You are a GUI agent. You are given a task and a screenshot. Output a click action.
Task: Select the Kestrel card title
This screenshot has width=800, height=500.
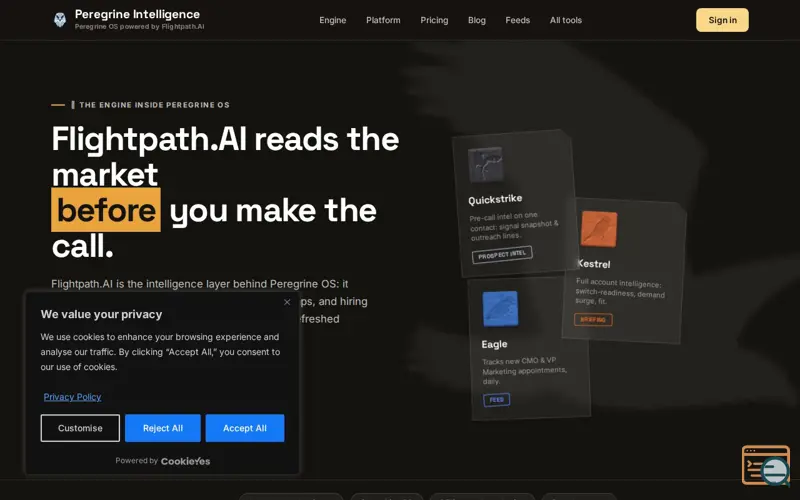pos(594,264)
